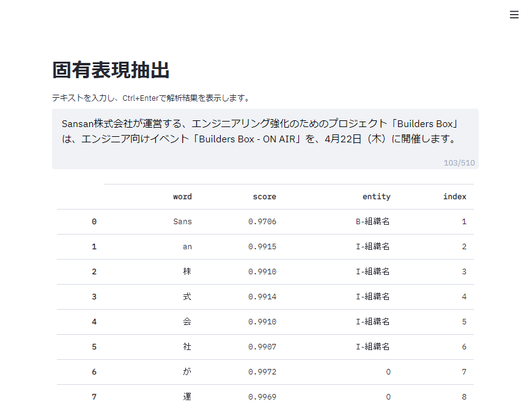Click the 103/510 character counter
This screenshot has width=532, height=405.
pyautogui.click(x=459, y=162)
